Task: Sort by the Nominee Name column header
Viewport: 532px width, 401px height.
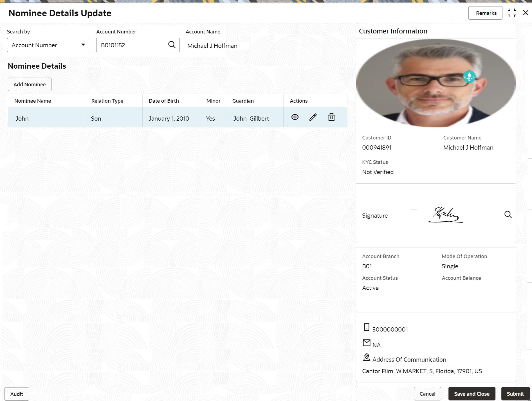Action: pos(33,101)
